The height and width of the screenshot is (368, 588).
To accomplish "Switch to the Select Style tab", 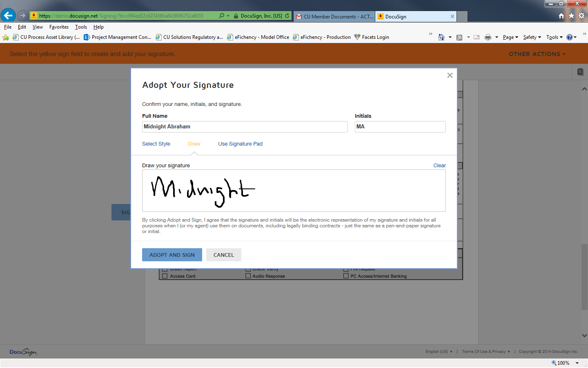I will pyautogui.click(x=156, y=144).
